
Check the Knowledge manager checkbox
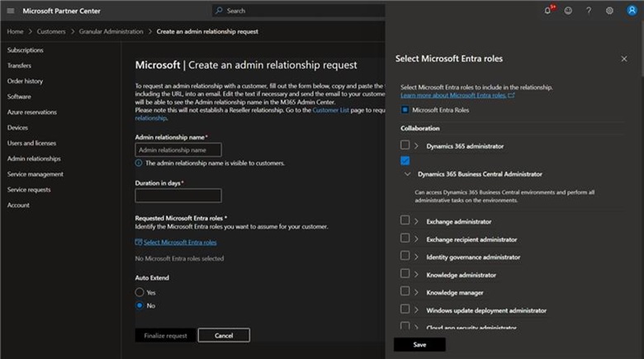405,291
